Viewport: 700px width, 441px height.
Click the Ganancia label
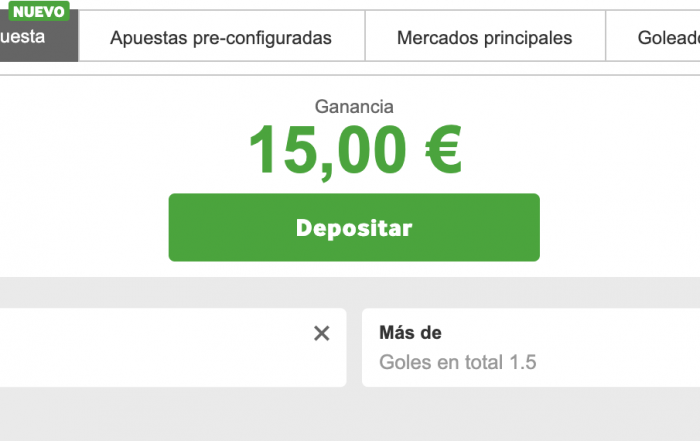coord(354,106)
